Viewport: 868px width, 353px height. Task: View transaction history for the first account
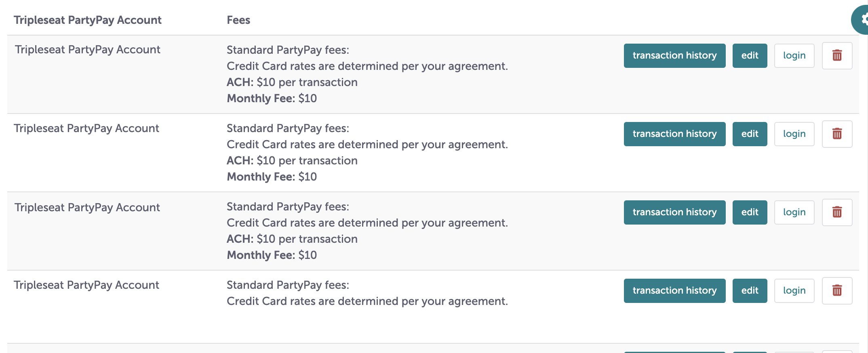(674, 56)
